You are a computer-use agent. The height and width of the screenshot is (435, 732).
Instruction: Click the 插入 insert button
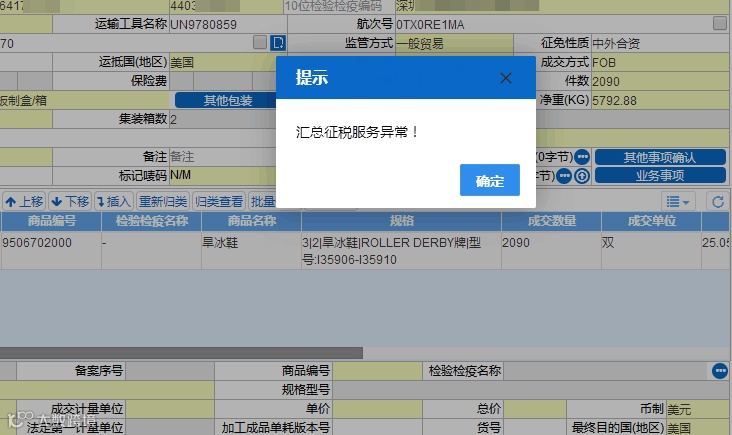click(114, 202)
